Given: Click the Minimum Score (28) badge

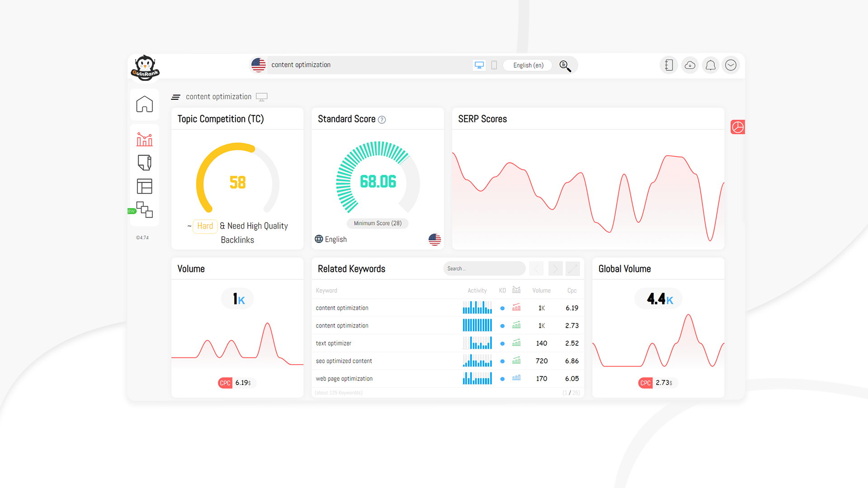Looking at the screenshot, I should click(377, 223).
